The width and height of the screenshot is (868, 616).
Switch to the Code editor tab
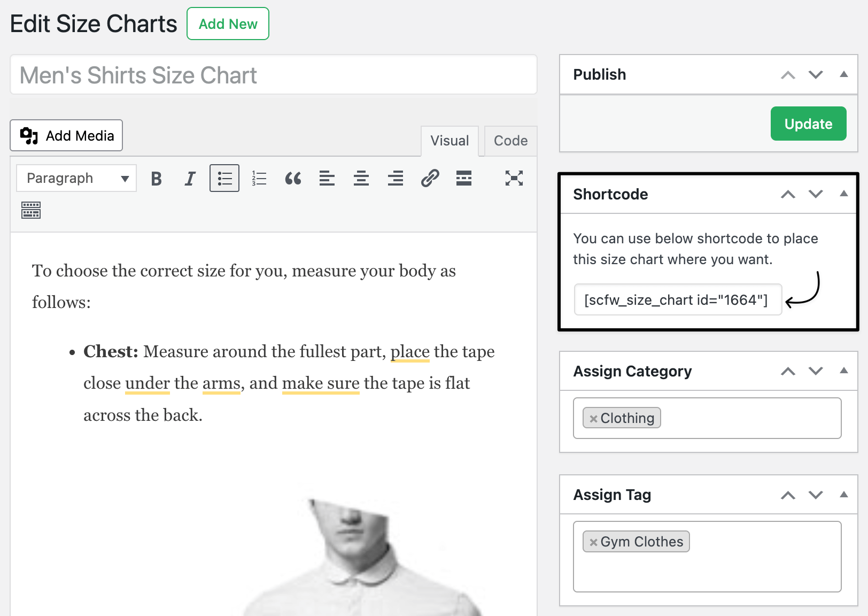(x=510, y=141)
